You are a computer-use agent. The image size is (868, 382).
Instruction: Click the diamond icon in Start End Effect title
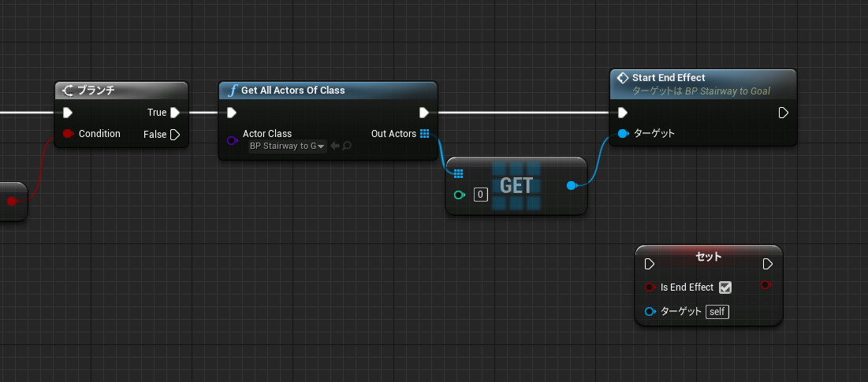point(622,78)
